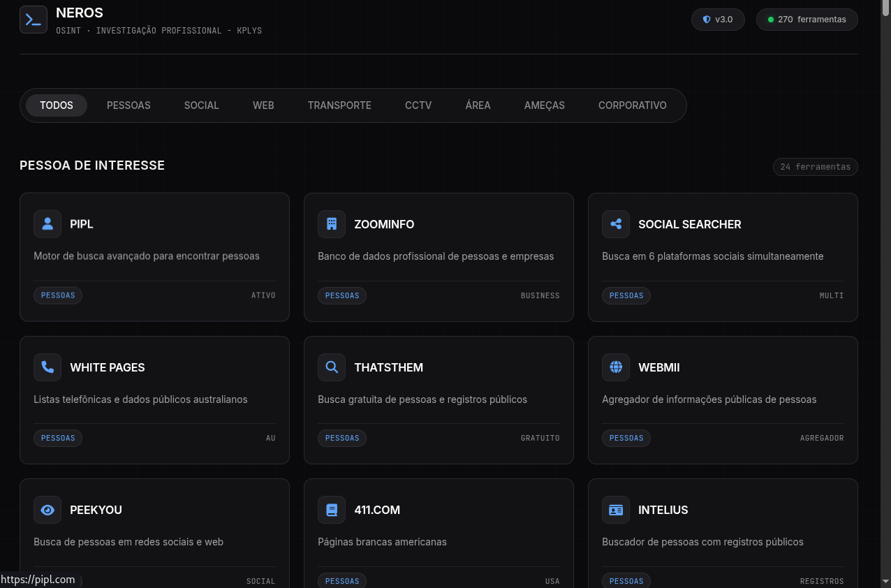Open the 411.COM card title
This screenshot has width=891, height=588.
pyautogui.click(x=377, y=510)
